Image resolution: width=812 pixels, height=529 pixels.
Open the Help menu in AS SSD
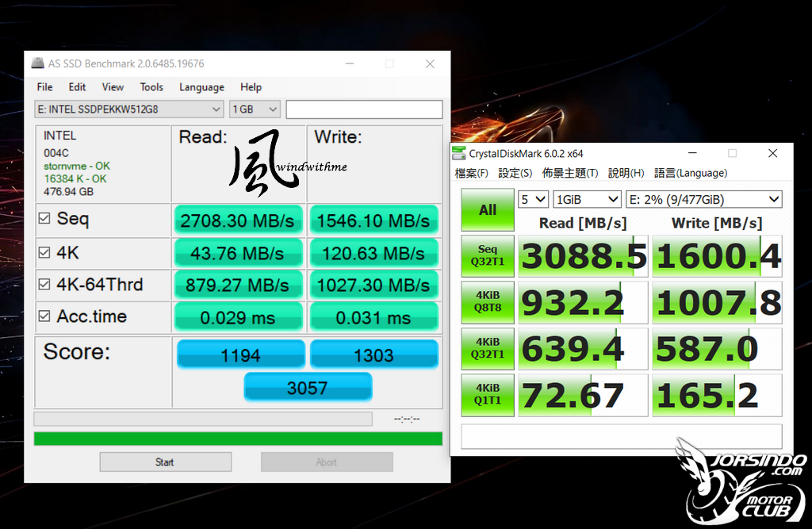click(x=251, y=87)
